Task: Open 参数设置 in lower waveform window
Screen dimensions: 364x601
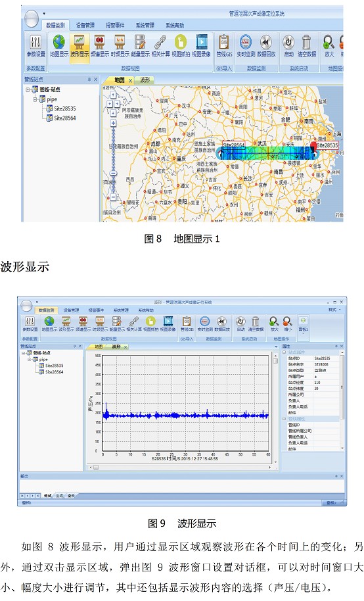Action: click(x=30, y=324)
